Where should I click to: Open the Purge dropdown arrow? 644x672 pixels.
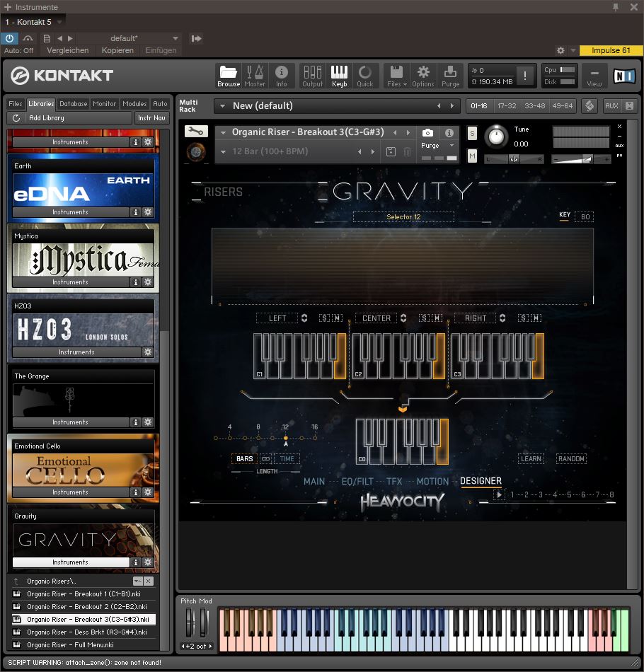click(x=452, y=146)
